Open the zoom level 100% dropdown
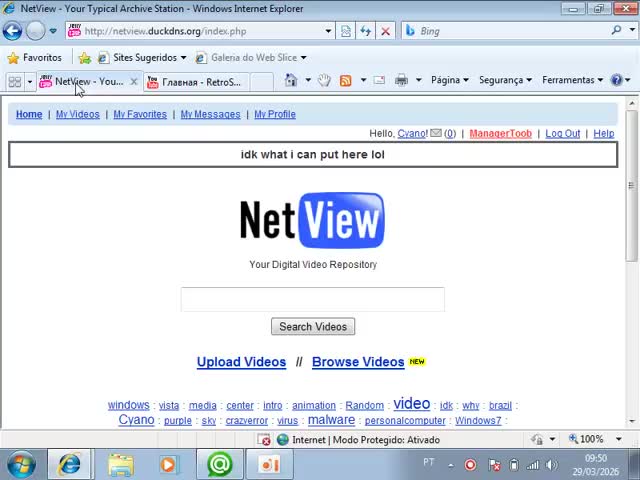The height and width of the screenshot is (480, 640). pyautogui.click(x=596, y=439)
